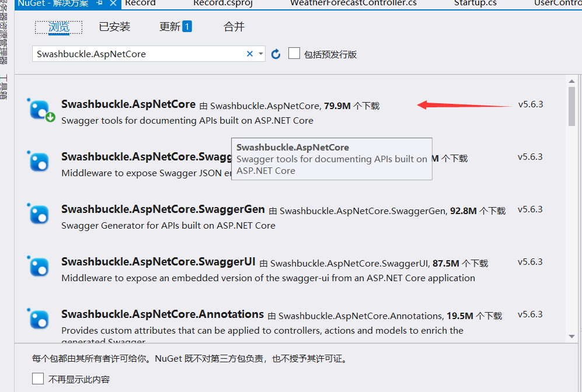The image size is (582, 392).
Task: Refresh the package search results
Action: (276, 54)
